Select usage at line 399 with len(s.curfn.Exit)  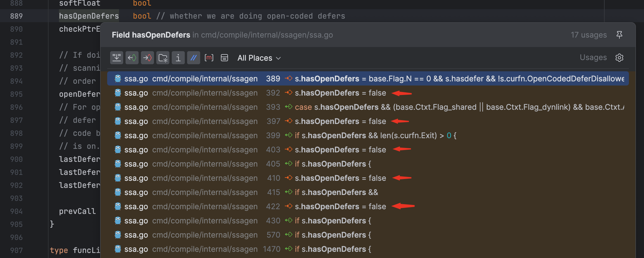[368, 136]
